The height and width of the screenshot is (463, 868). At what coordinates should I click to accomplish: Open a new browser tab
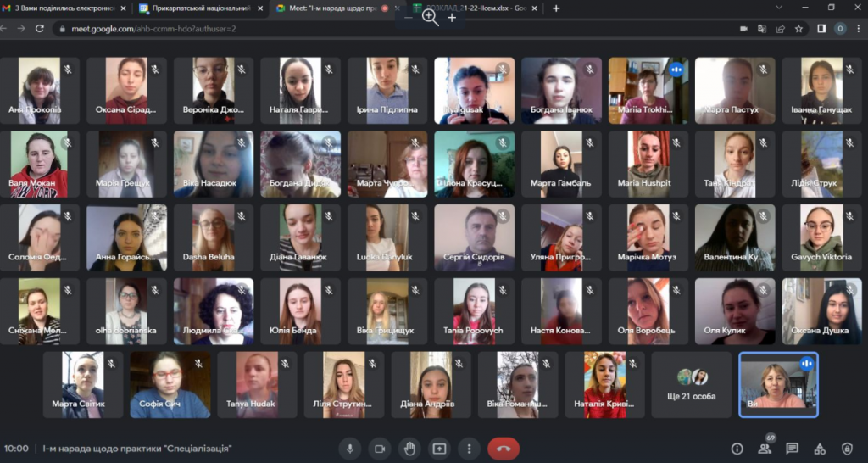[x=556, y=8]
